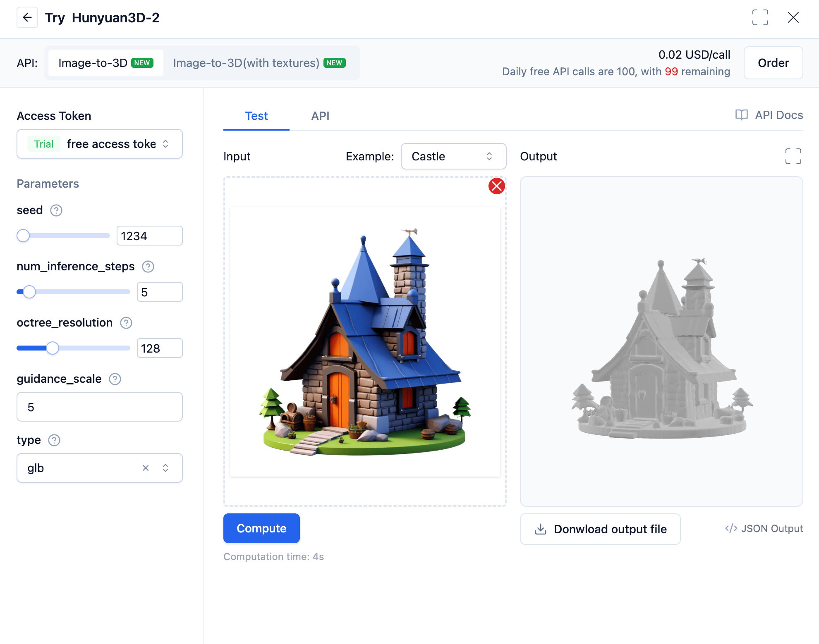Click the octree_resolution slider handle
This screenshot has height=644, width=819.
(53, 348)
